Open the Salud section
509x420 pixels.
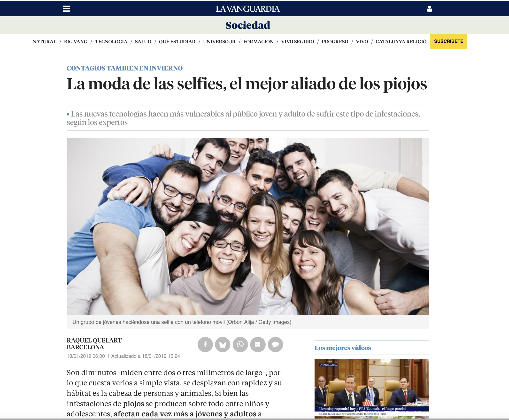coord(143,42)
